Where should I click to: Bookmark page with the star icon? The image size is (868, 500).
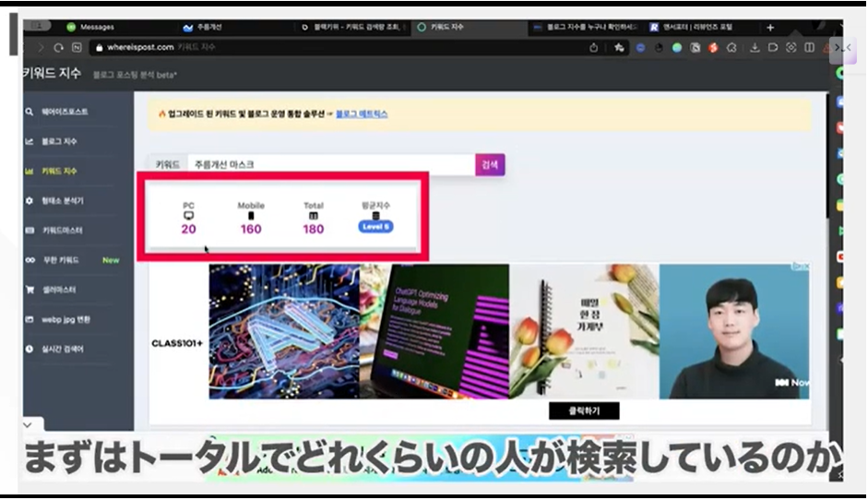pos(618,47)
